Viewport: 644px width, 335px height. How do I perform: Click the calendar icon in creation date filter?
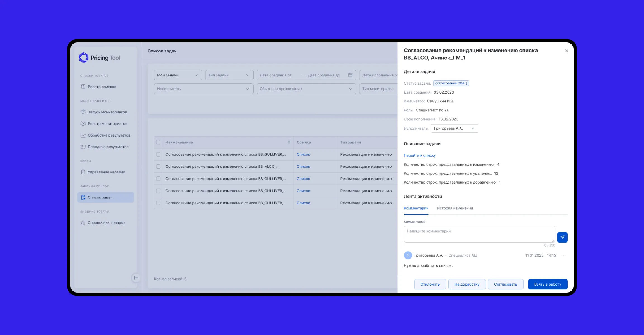pos(350,75)
